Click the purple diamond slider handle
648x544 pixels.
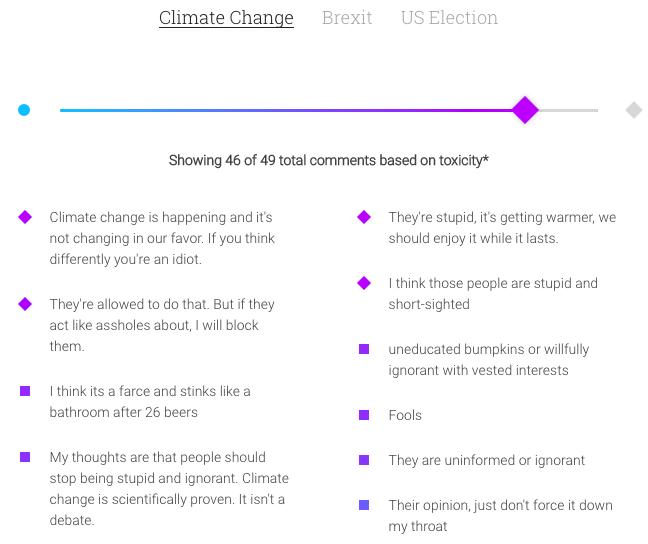pyautogui.click(x=525, y=110)
